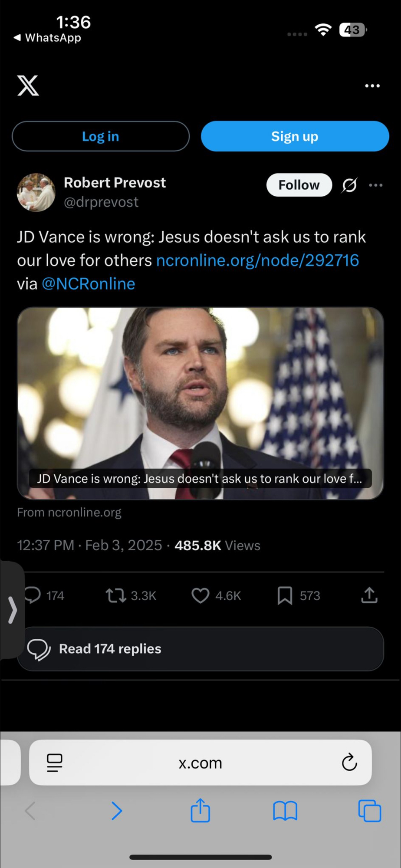The width and height of the screenshot is (401, 868).
Task: Like the post with heart icon
Action: pyautogui.click(x=200, y=595)
